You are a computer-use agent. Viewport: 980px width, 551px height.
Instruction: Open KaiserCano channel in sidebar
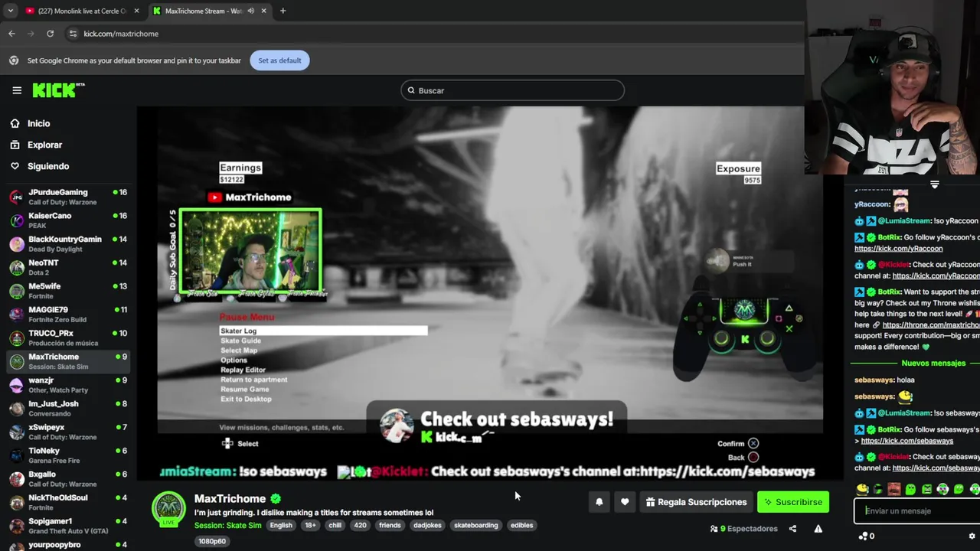(68, 220)
